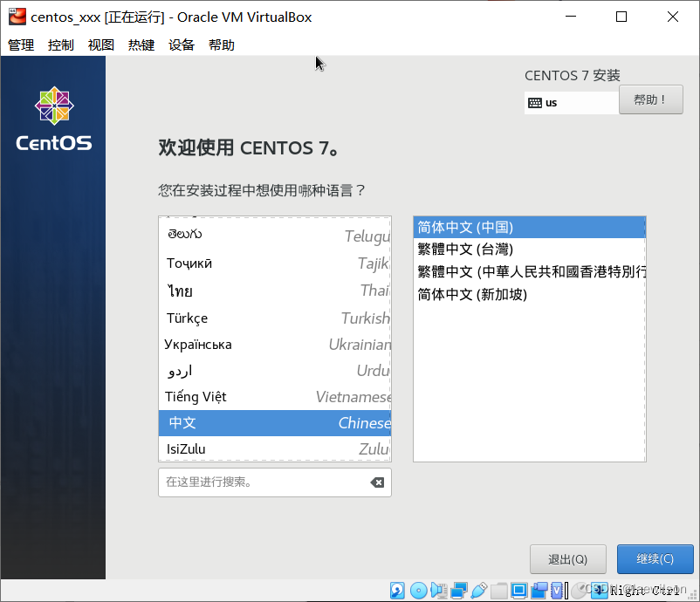Choose 繁體中文 (台灣) locale
Viewport: 700px width, 602px height.
point(530,249)
